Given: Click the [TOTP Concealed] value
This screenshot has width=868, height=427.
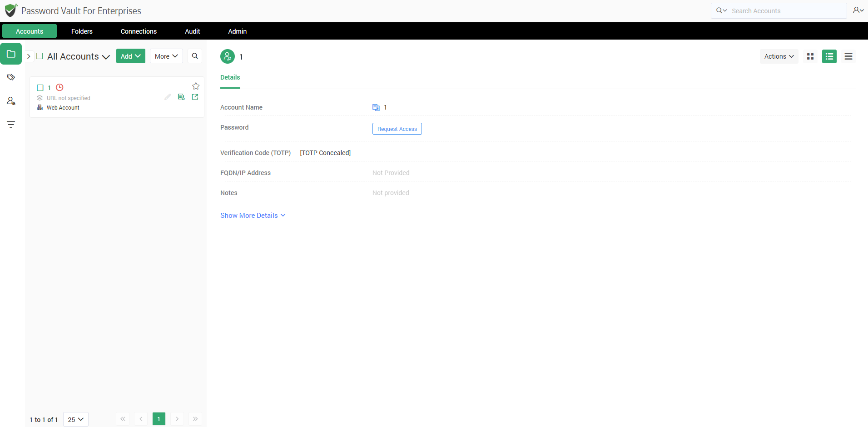Looking at the screenshot, I should (325, 153).
